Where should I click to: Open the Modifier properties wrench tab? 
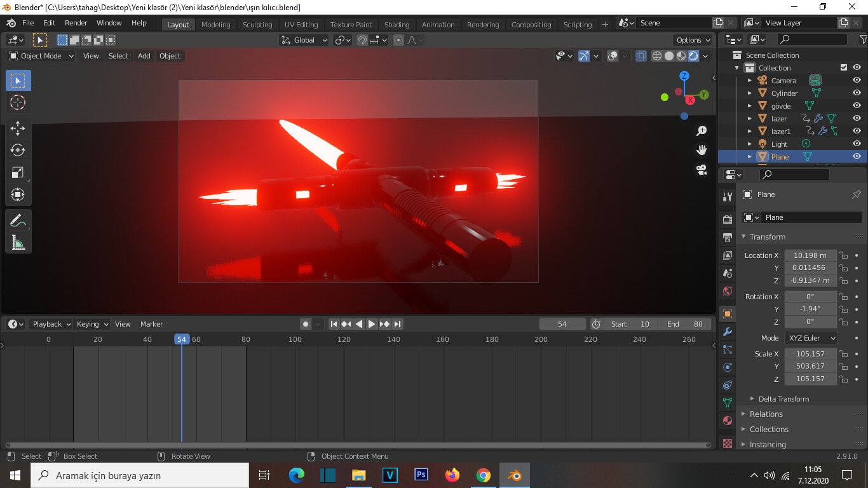point(728,332)
